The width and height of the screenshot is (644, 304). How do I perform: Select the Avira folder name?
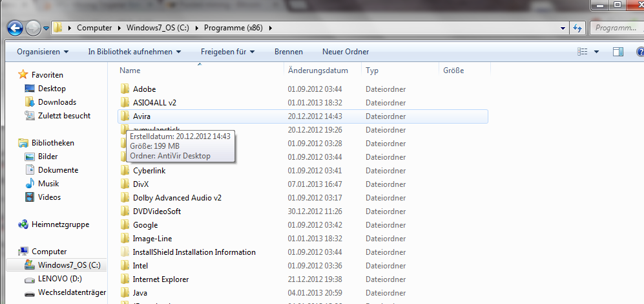[x=141, y=116]
